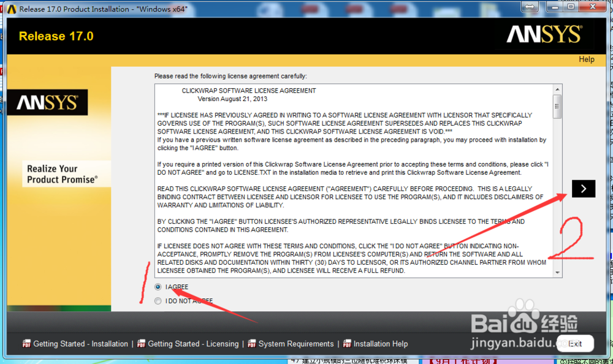Click the 'Version August 21, 2013' text
The height and width of the screenshot is (364, 613).
232,99
